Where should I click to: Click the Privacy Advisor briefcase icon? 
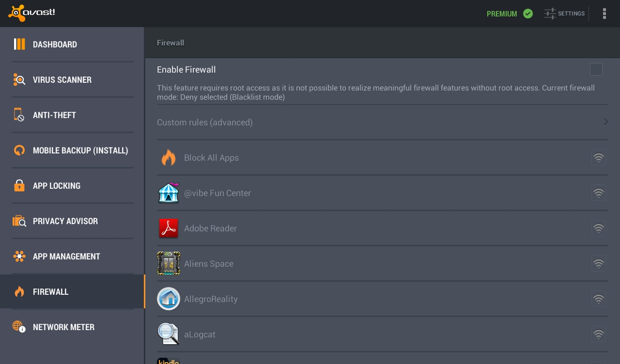19,221
